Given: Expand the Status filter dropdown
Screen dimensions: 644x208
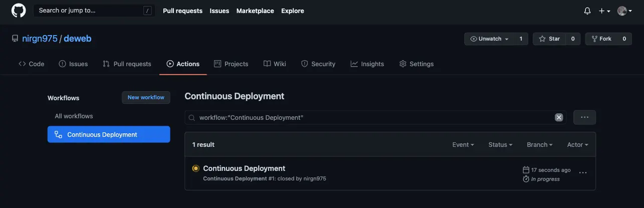Looking at the screenshot, I should [500, 144].
